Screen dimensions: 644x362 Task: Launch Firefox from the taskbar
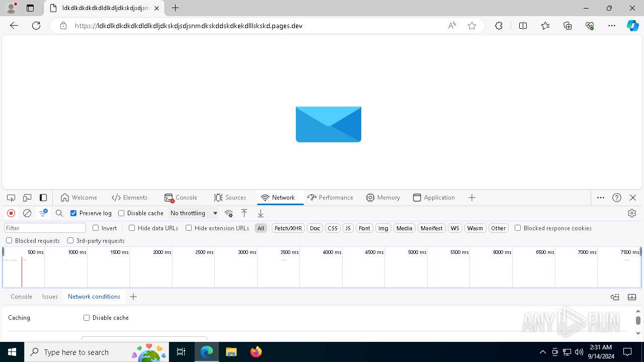(256, 352)
